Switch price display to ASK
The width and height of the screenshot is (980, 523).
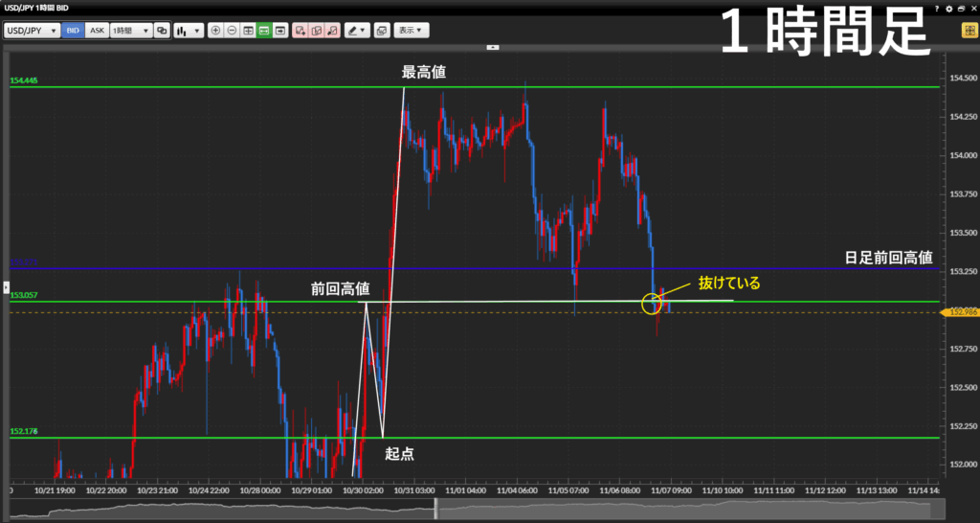coord(97,31)
